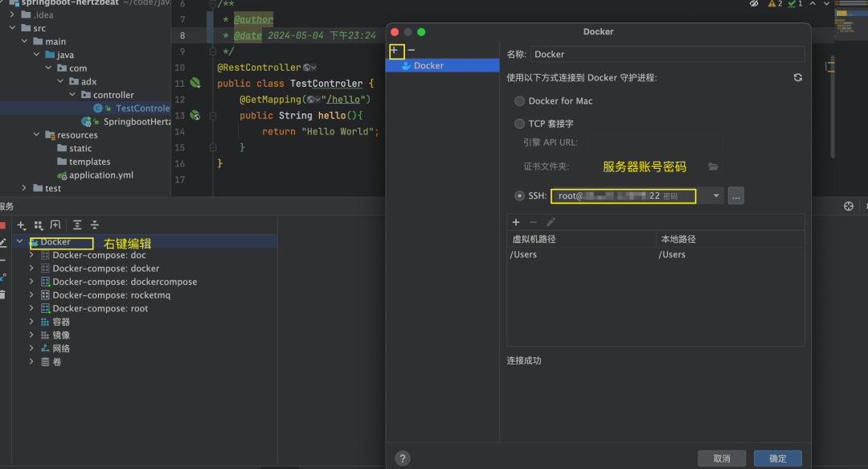Select the Docker for Mac radio option
The height and width of the screenshot is (469, 868).
pyautogui.click(x=519, y=101)
